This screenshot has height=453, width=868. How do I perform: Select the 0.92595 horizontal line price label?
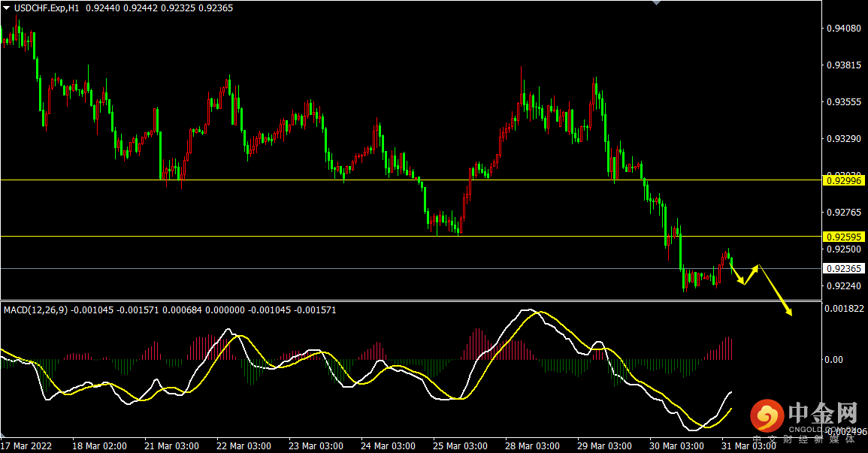point(844,237)
